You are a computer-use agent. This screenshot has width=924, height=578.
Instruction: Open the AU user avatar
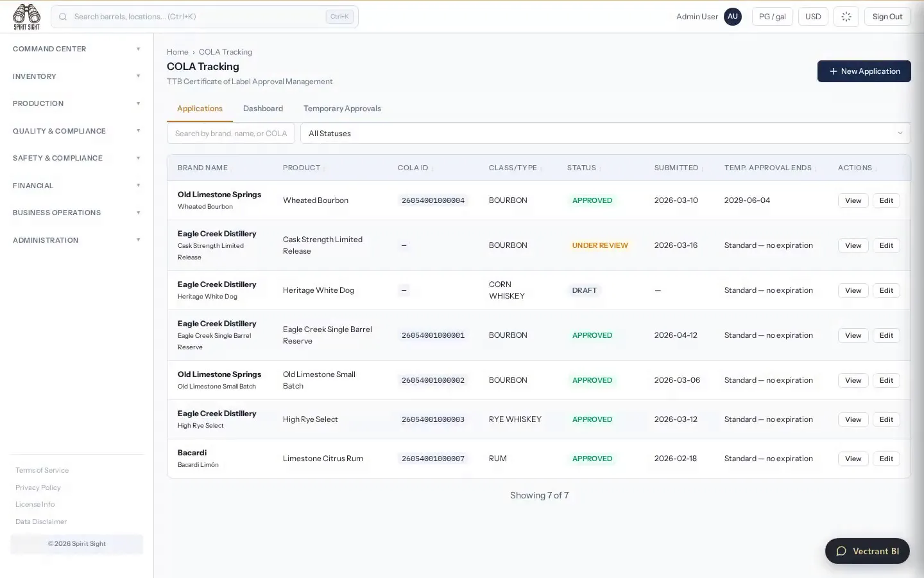(733, 17)
